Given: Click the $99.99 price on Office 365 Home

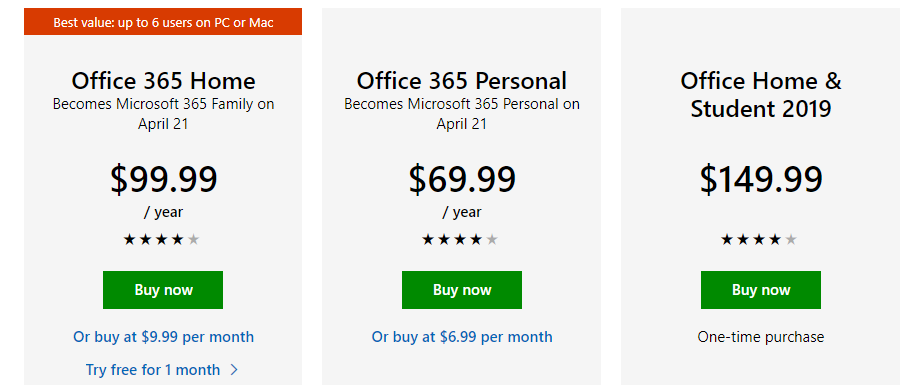Looking at the screenshot, I should 163,179.
